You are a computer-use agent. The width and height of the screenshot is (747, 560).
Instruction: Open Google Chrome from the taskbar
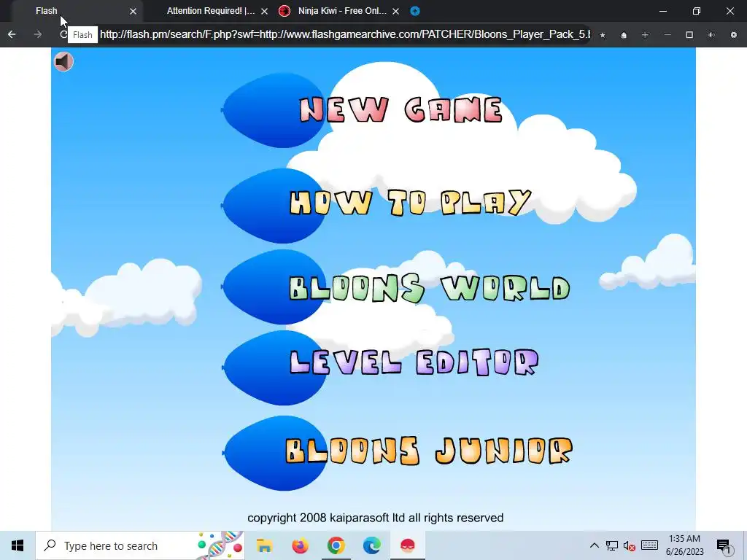(x=336, y=545)
